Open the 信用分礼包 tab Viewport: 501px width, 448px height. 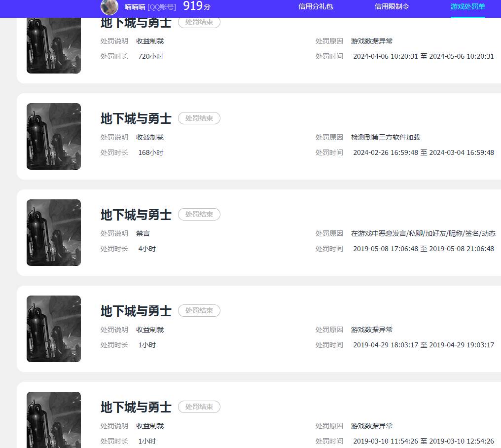[x=316, y=7]
